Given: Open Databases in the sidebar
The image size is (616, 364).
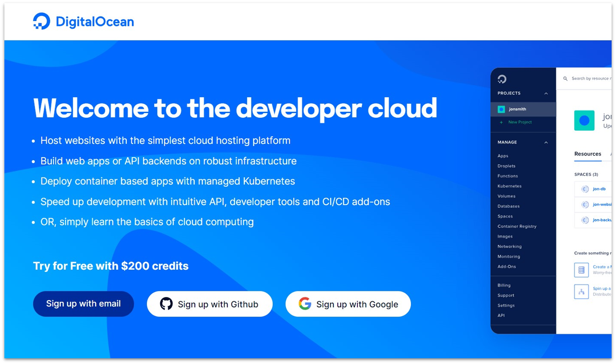Looking at the screenshot, I should click(509, 206).
